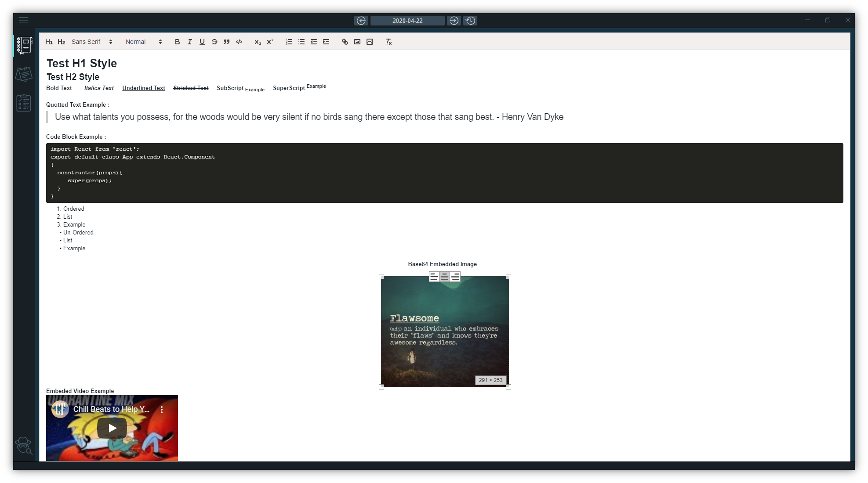Toggle italic formatting button
Screen dimensions: 868x483
point(189,42)
